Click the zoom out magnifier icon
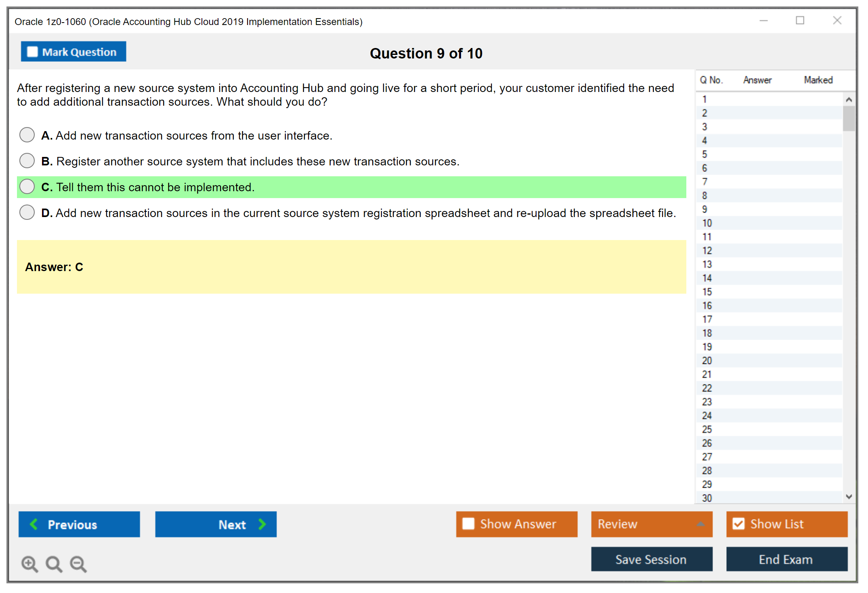The height and width of the screenshot is (593, 868). pos(78,564)
